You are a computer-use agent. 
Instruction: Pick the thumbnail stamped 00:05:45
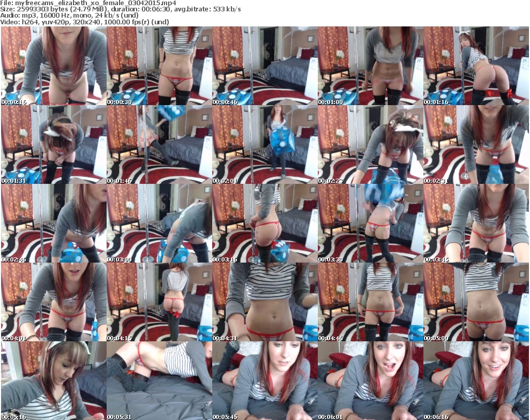264,381
